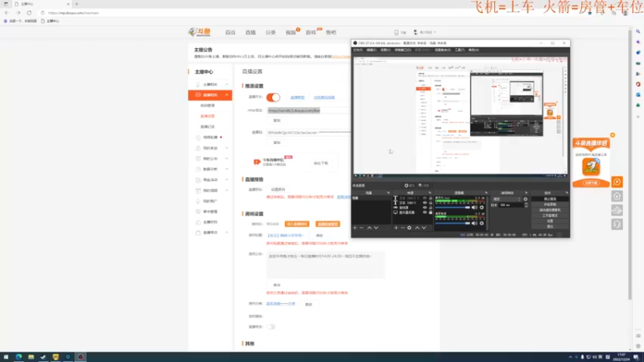Pop out the OBS Audio Mixer dock panel
Screen dimensions: 644x362
click(486, 193)
